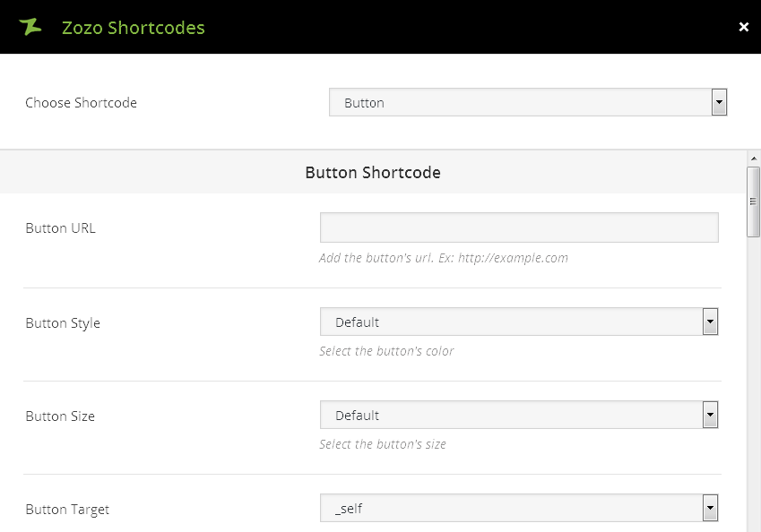Screen dimensions: 761x532
Task: Open the Button Target _self dropdown
Action: [511, 509]
